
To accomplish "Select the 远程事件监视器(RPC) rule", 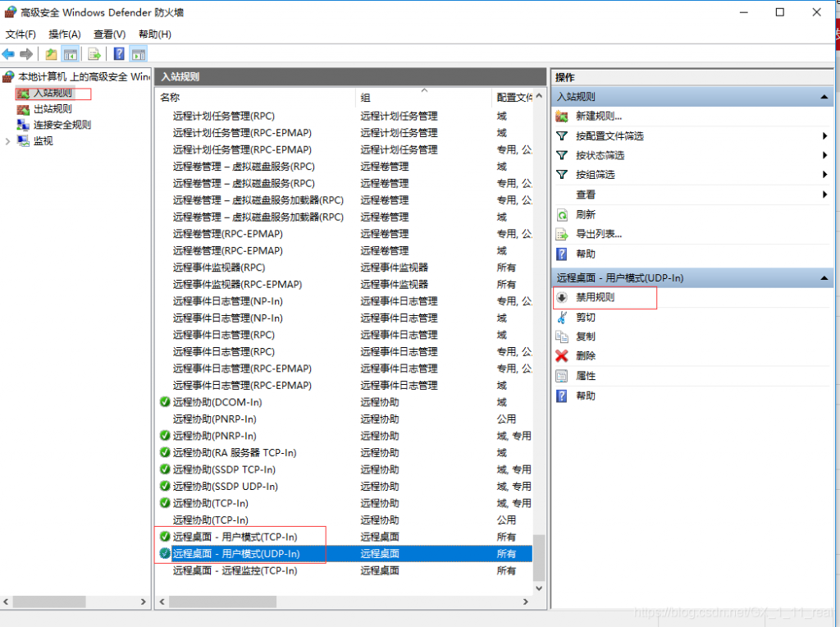I will click(x=345, y=268).
